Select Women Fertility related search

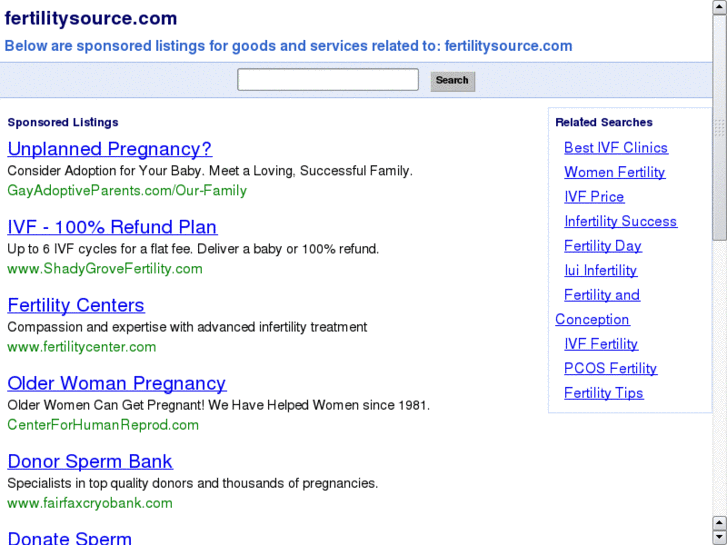click(x=614, y=172)
